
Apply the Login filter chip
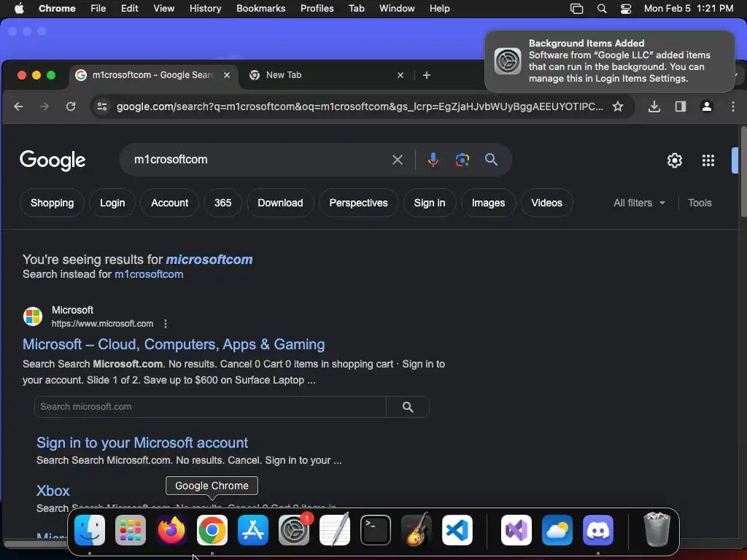112,203
